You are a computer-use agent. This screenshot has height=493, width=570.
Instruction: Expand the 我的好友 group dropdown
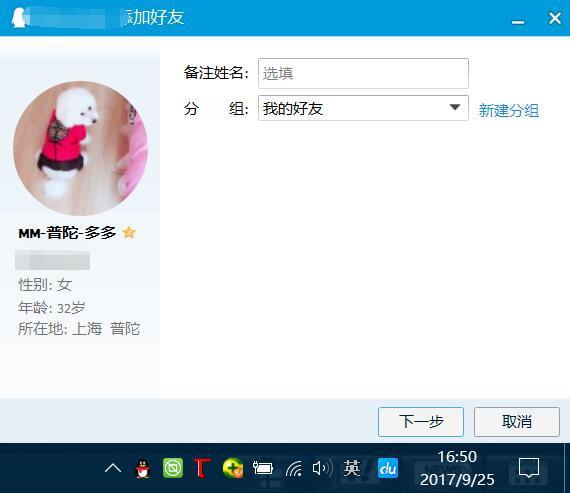coord(363,108)
